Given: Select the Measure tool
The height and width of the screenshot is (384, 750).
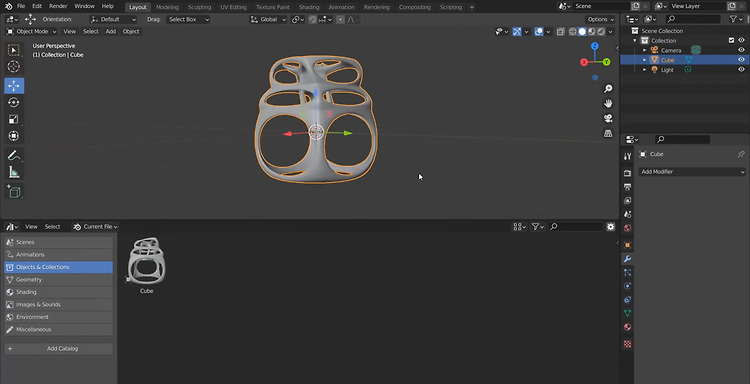Looking at the screenshot, I should [x=14, y=172].
